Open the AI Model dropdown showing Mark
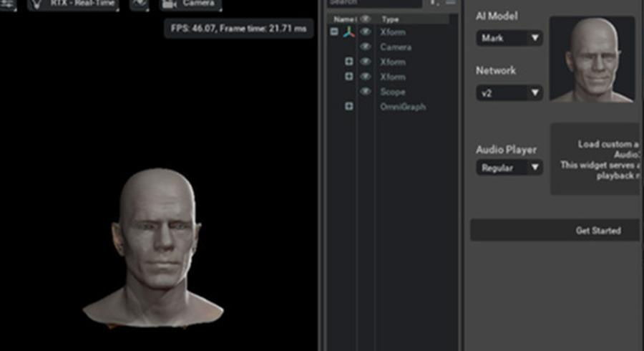644x351 pixels. pyautogui.click(x=509, y=38)
